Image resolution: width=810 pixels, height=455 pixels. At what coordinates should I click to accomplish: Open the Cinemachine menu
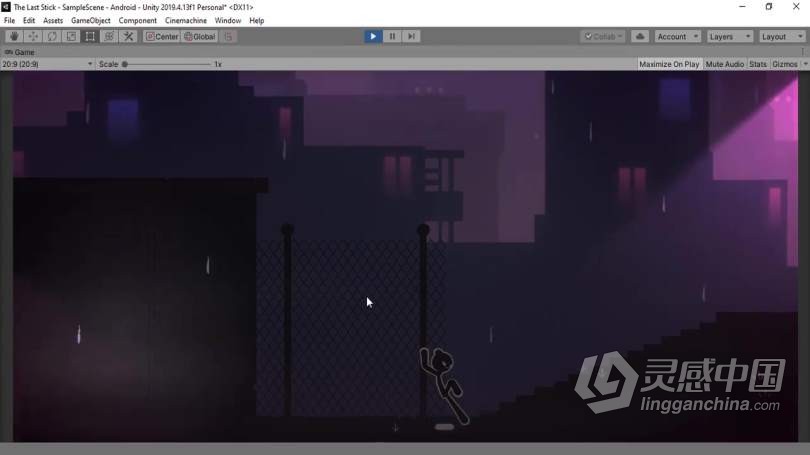[x=186, y=21]
